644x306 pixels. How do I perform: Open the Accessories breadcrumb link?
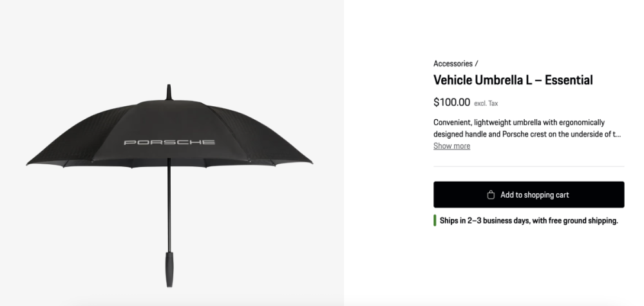click(x=453, y=64)
